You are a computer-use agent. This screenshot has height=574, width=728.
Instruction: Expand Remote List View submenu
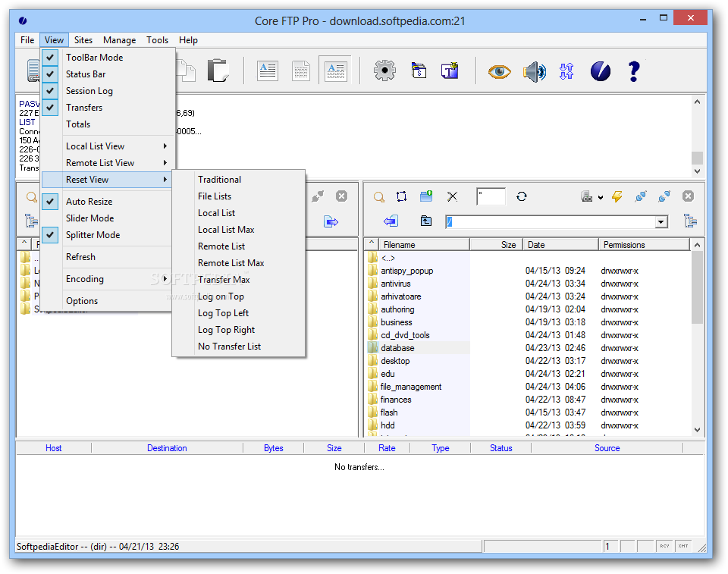click(108, 163)
